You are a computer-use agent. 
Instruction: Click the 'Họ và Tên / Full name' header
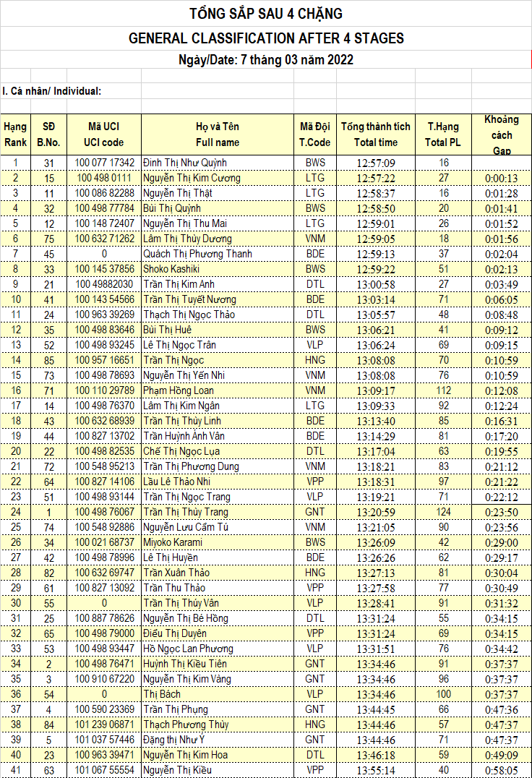click(217, 134)
